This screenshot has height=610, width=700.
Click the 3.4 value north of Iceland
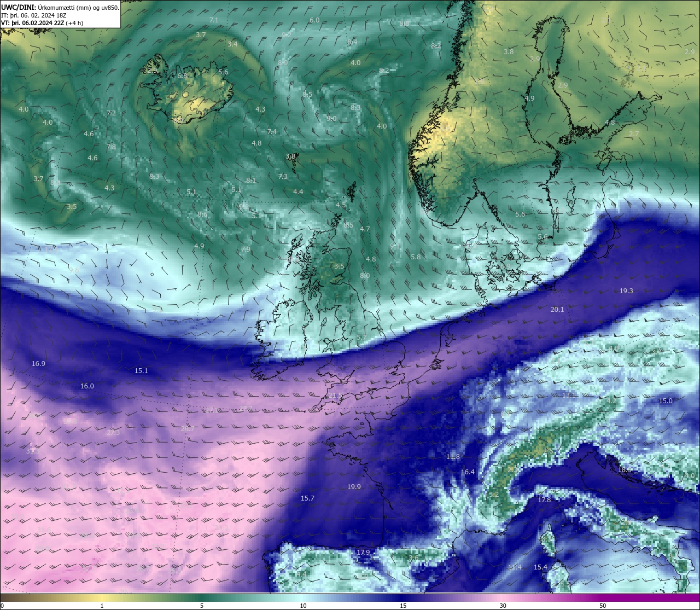[232, 44]
